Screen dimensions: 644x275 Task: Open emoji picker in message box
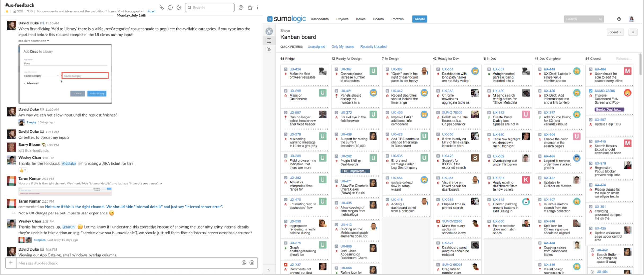tap(252, 263)
